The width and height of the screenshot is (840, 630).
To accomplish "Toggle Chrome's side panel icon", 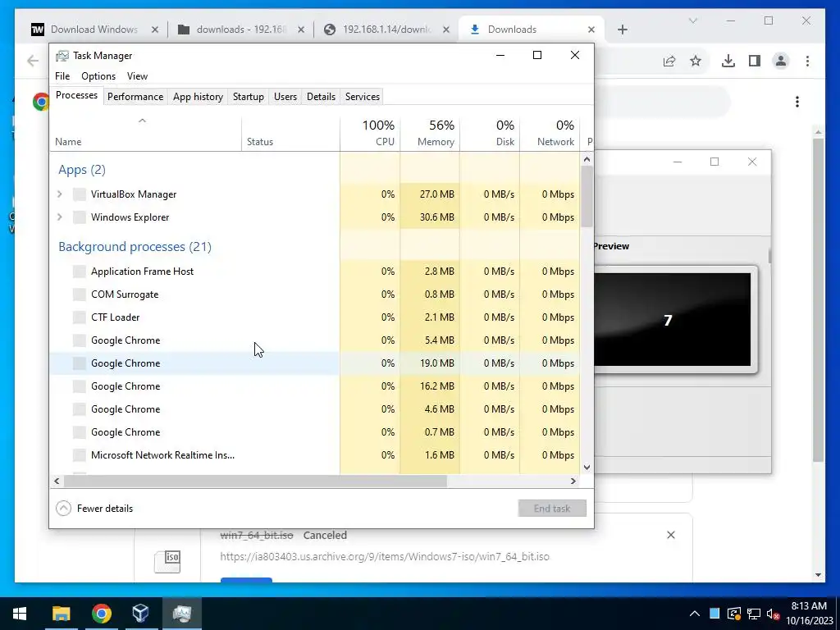I will 755,61.
